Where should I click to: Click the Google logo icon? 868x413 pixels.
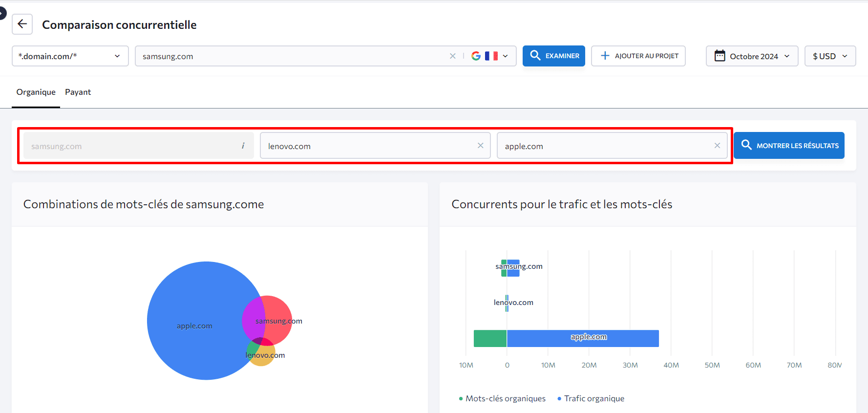(x=476, y=56)
